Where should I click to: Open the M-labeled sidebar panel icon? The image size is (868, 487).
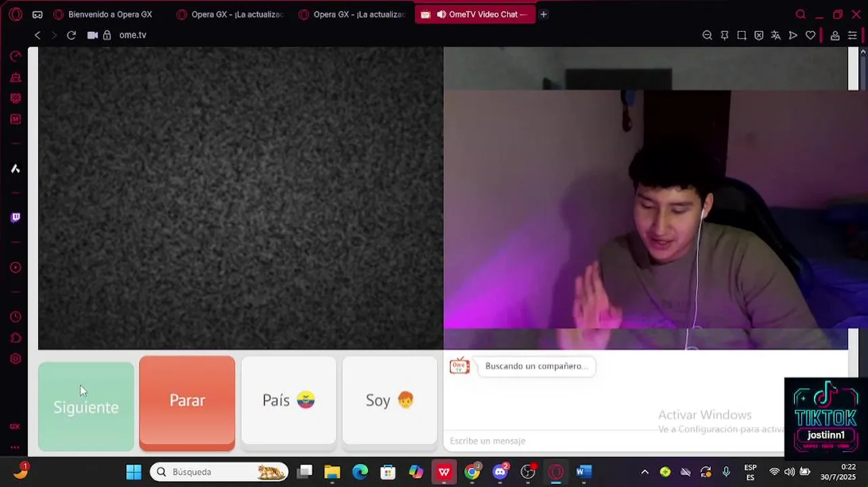(16, 119)
